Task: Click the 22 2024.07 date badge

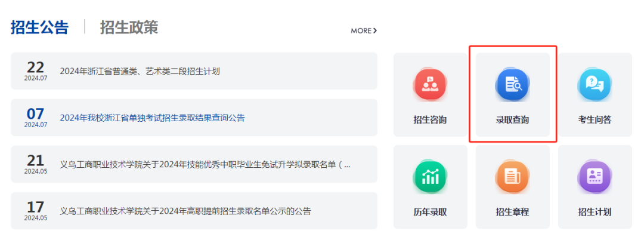Action: coord(36,71)
